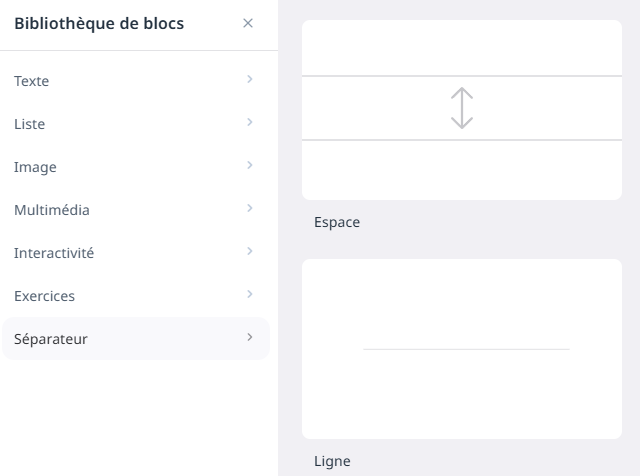Click the Séparateur chevron arrow
Image resolution: width=640 pixels, height=476 pixels.
pyautogui.click(x=249, y=338)
